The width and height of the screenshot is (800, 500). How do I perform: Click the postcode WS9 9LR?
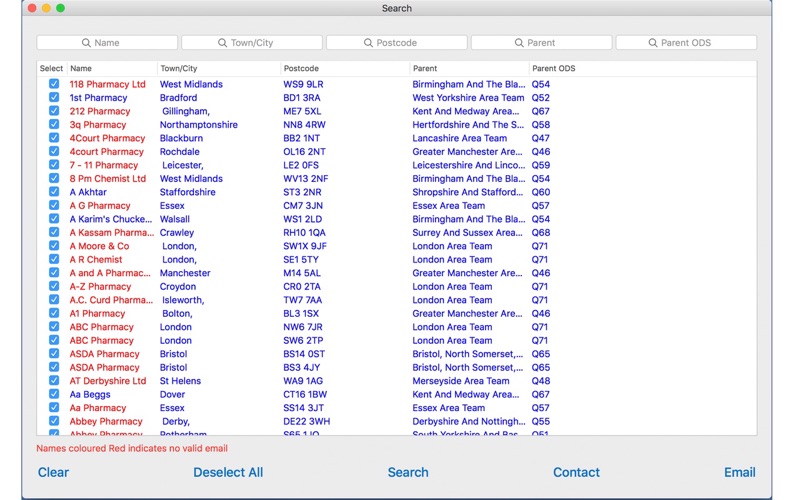pos(303,84)
